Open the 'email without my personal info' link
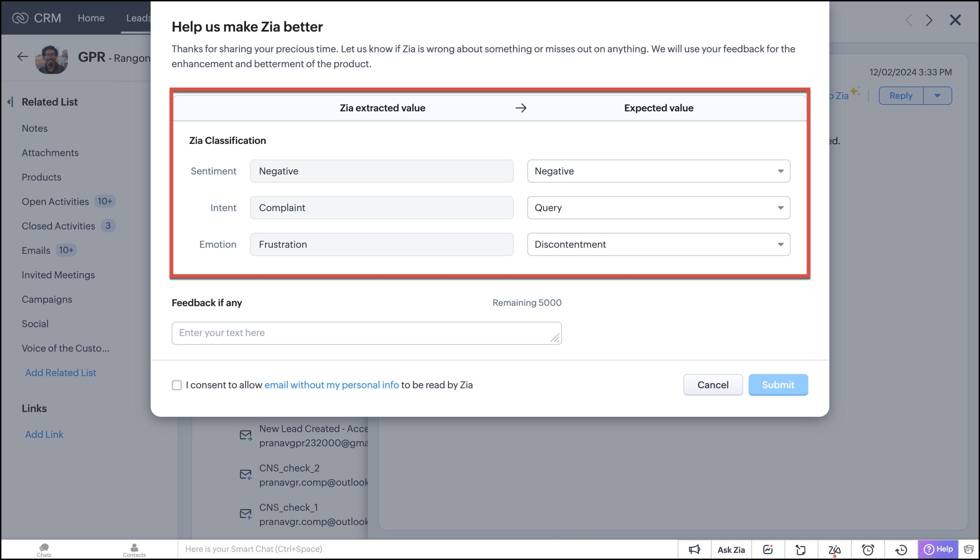980x560 pixels. pos(332,385)
